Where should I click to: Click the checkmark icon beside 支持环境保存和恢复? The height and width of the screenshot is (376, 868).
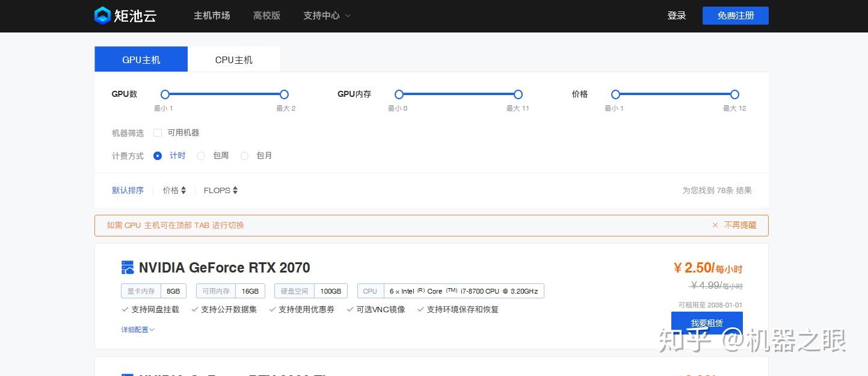click(x=420, y=309)
